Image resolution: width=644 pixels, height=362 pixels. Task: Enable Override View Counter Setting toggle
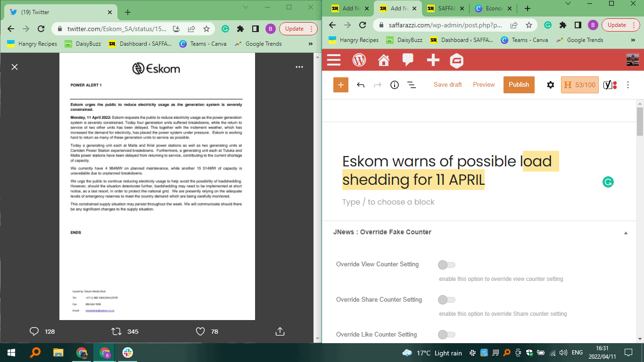pyautogui.click(x=446, y=265)
